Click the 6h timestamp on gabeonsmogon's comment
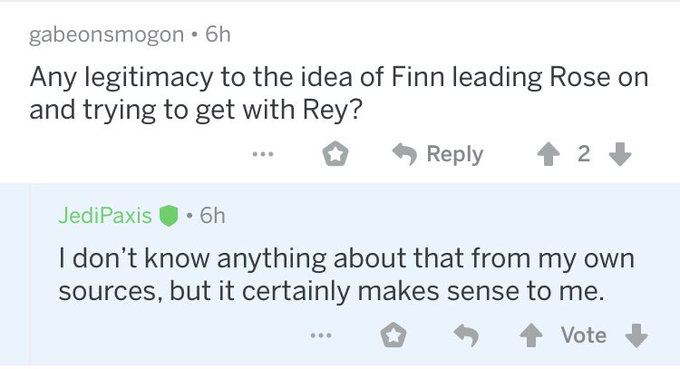680x369 pixels. coord(218,34)
